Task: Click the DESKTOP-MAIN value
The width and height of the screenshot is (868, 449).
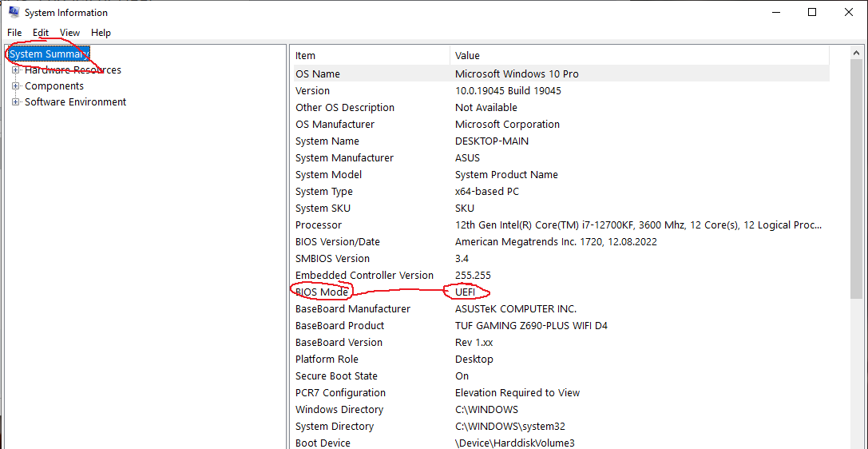Action: (x=492, y=141)
